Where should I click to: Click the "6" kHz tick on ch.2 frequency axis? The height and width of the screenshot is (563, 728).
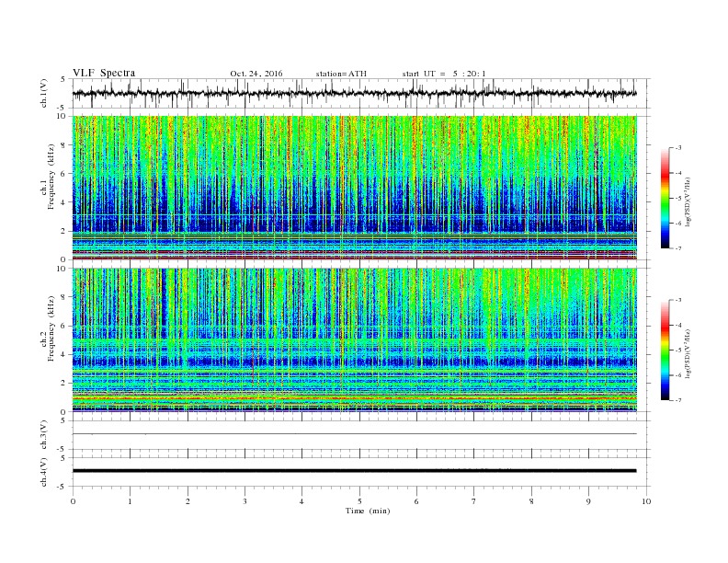point(64,326)
